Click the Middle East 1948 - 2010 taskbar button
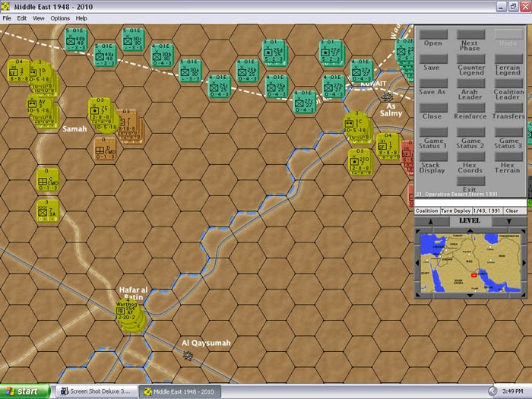The height and width of the screenshot is (399, 532). pyautogui.click(x=180, y=391)
